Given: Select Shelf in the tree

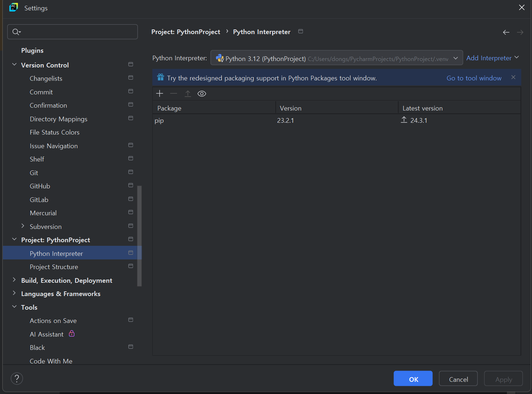Looking at the screenshot, I should (x=37, y=159).
